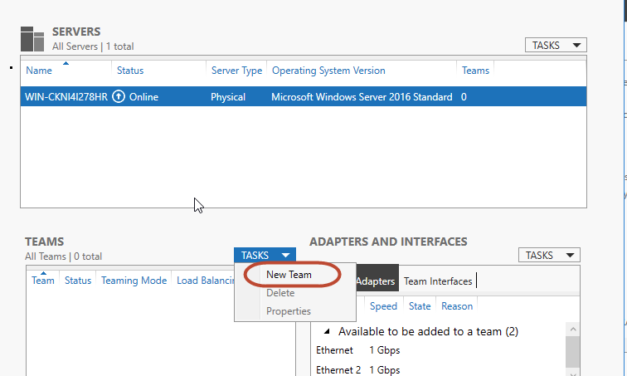627x376 pixels.
Task: Click the Servers tile icon
Action: [32, 39]
